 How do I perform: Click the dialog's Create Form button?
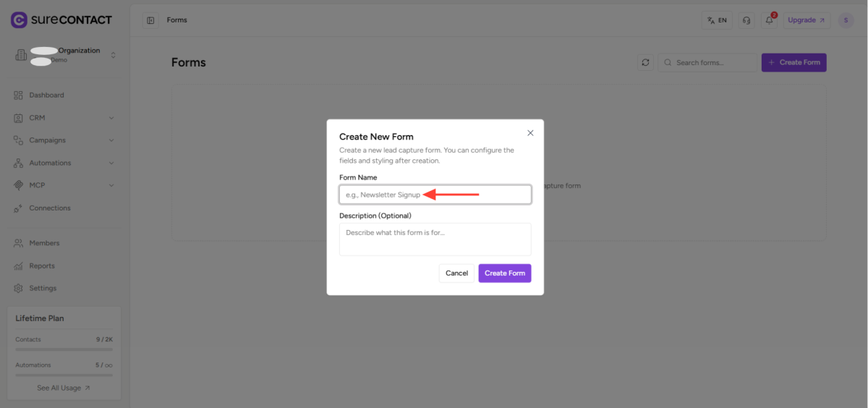[504, 273]
